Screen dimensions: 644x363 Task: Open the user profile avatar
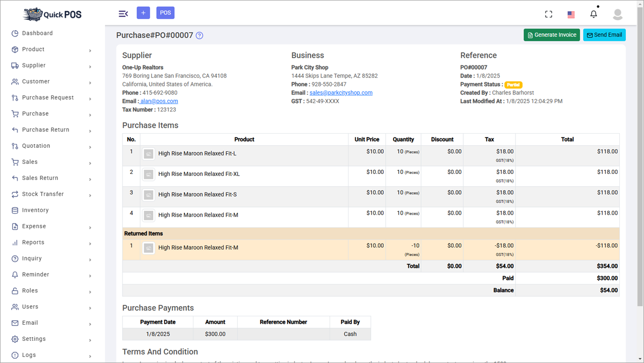617,14
